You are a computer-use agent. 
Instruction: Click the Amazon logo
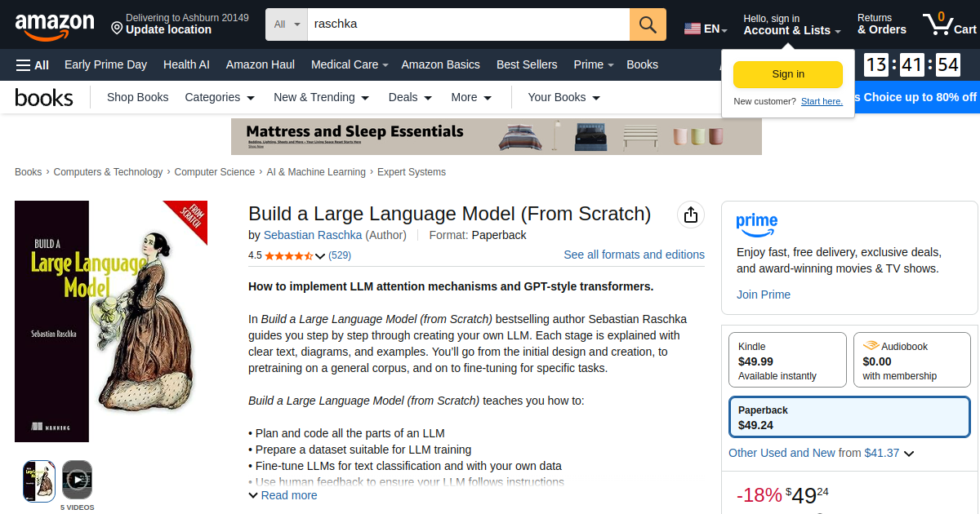[54, 25]
